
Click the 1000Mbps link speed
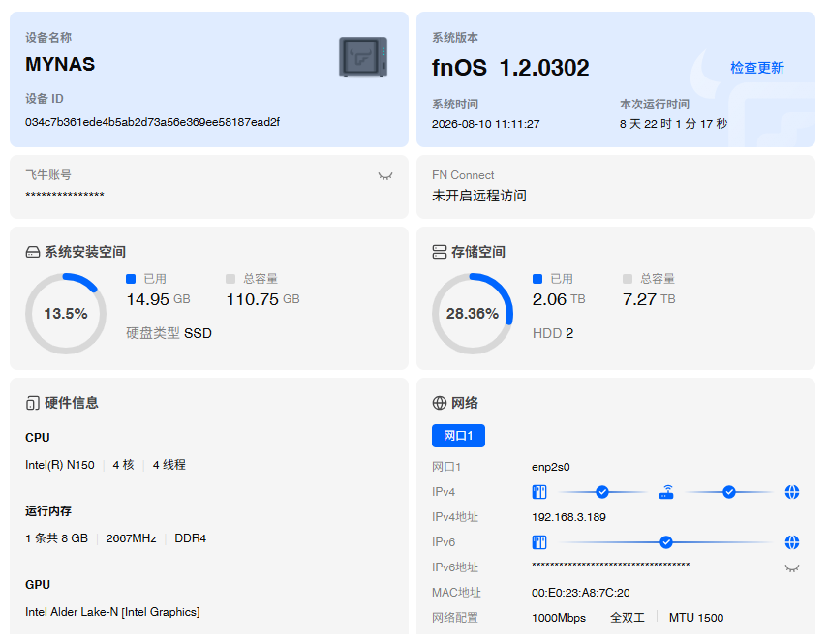pos(559,618)
